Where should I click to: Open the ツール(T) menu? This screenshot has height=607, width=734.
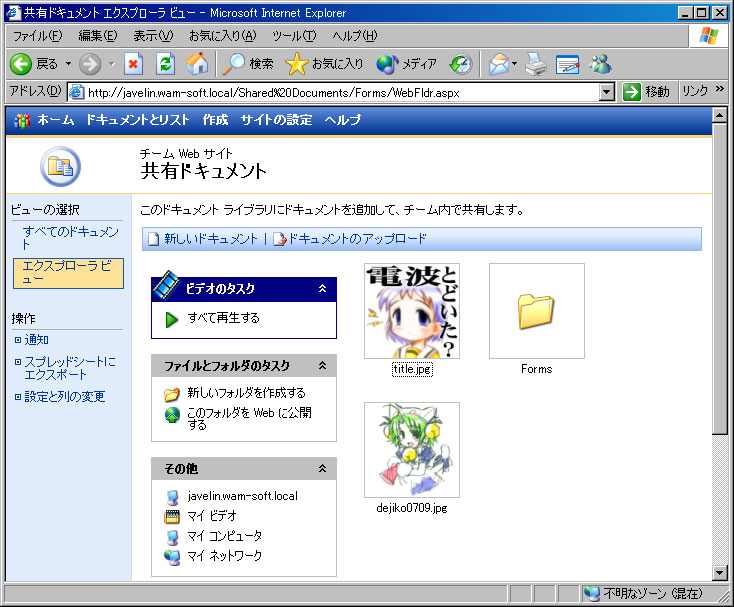coord(294,36)
